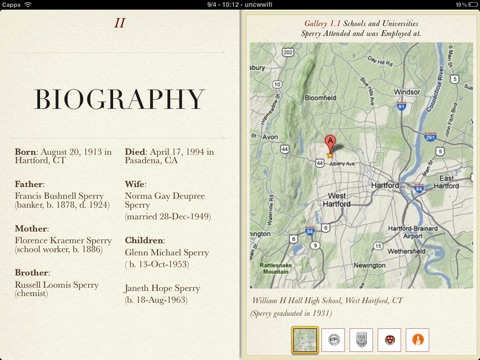Tap the Francis Bushnell Sperry name
Image resolution: width=480 pixels, height=360 pixels.
(x=59, y=196)
